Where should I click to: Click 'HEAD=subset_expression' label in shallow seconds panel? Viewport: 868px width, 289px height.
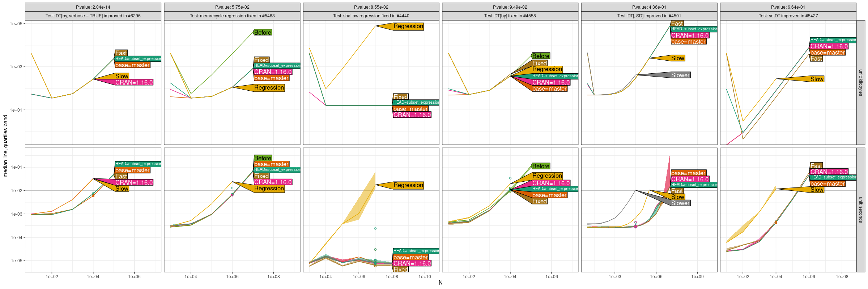tap(416, 251)
